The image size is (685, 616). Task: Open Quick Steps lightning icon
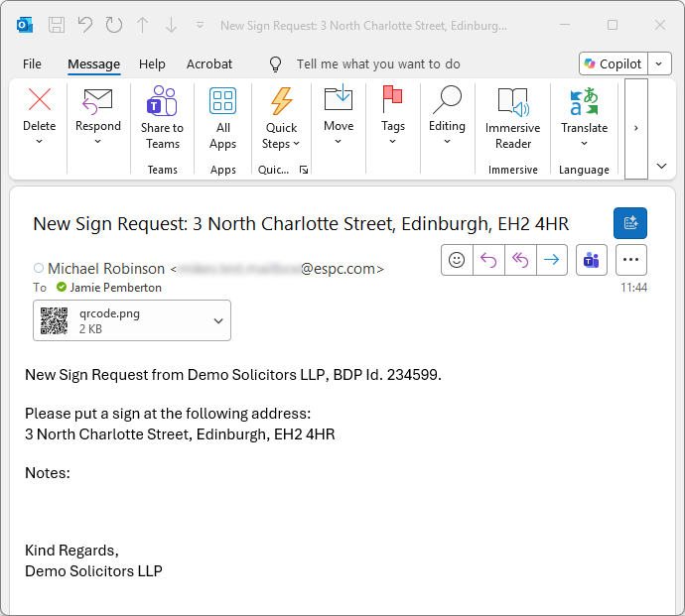[x=281, y=101]
